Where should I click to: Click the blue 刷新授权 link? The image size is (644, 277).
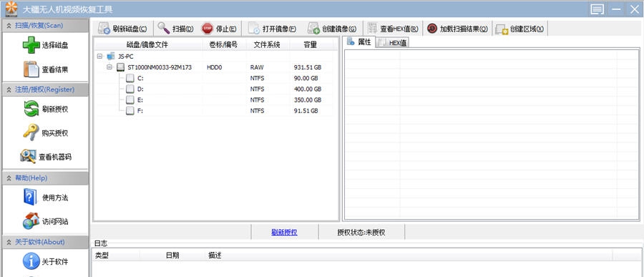click(284, 232)
